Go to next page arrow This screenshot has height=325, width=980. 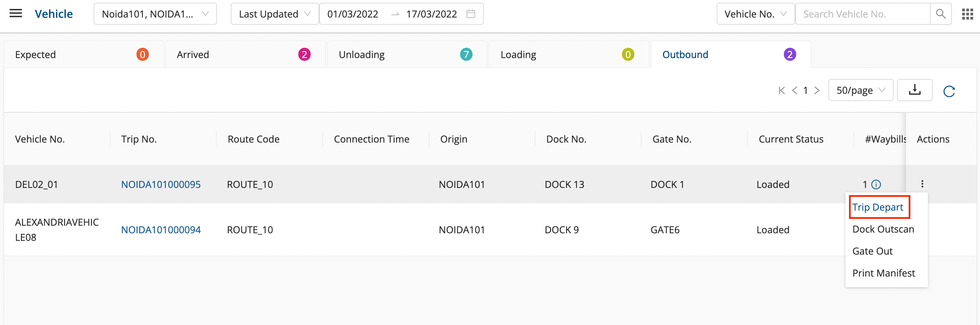817,90
